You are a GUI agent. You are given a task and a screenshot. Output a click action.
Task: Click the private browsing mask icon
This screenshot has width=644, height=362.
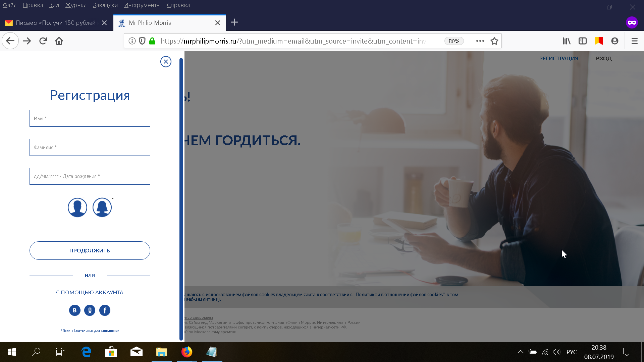pyautogui.click(x=632, y=22)
